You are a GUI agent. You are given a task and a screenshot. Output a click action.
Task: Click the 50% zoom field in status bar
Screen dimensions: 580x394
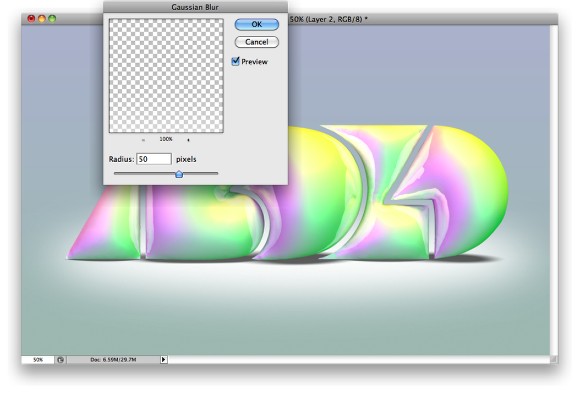coord(38,360)
